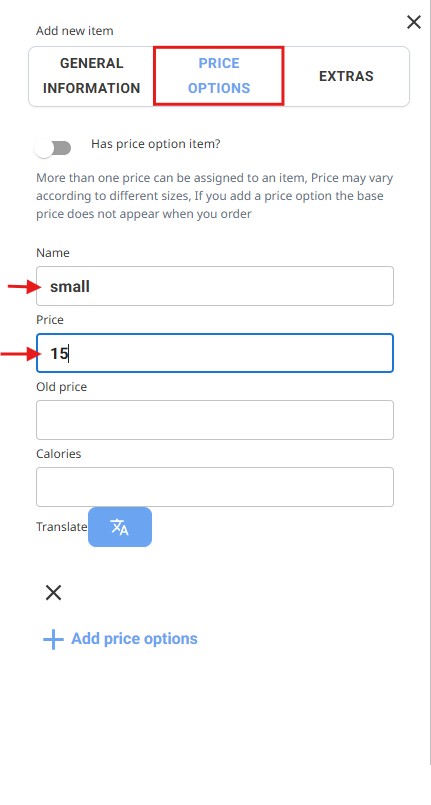Switch to the General Information tab
The height and width of the screenshot is (805, 431).
click(x=91, y=76)
